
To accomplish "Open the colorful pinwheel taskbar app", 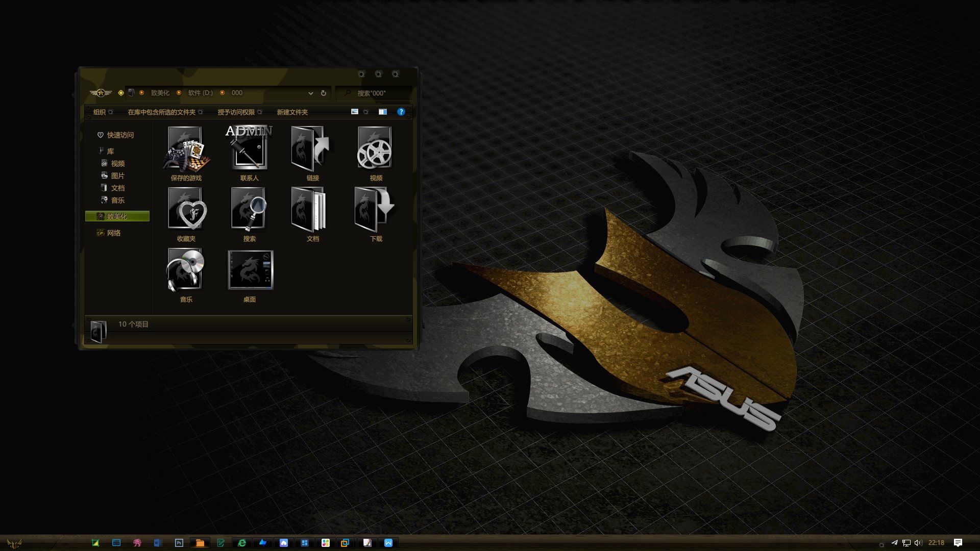I will coord(326,543).
